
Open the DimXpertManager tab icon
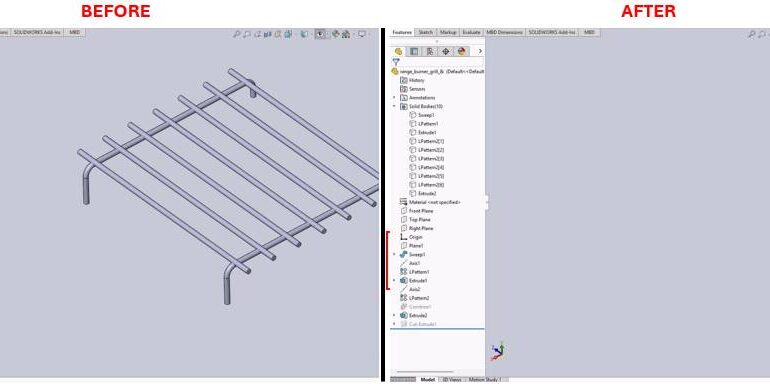tap(445, 51)
